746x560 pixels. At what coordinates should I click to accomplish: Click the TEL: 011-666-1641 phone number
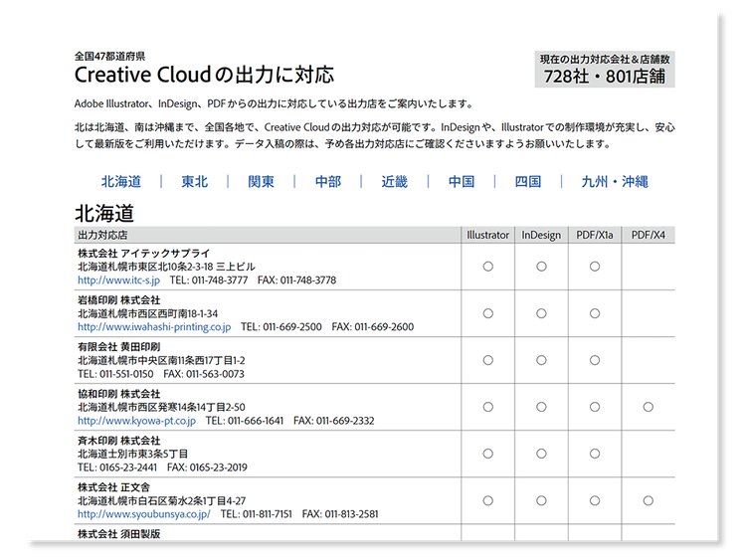(x=245, y=421)
